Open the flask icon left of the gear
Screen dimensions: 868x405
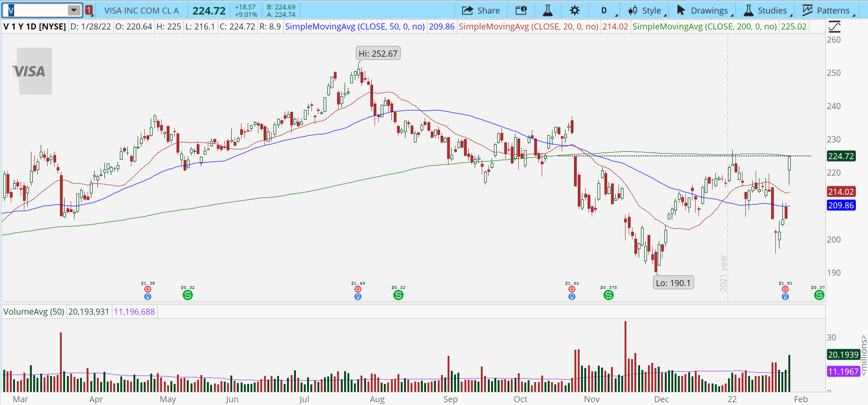(x=548, y=10)
